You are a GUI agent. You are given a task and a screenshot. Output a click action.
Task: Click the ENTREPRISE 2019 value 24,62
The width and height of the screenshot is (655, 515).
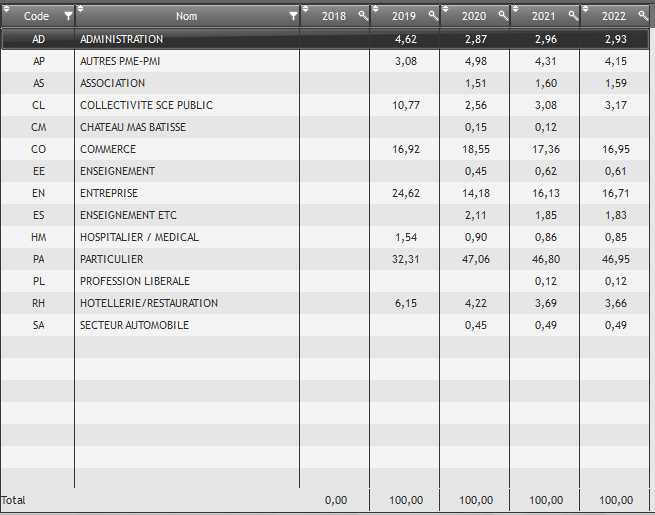(405, 193)
